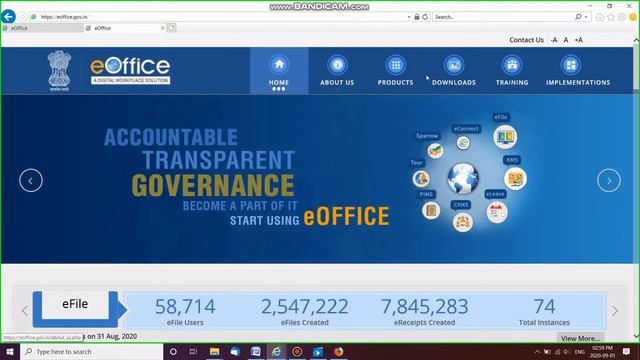Viewport: 640px width, 360px height.
Task: Click the taskbar clock and date
Action: coord(602,351)
